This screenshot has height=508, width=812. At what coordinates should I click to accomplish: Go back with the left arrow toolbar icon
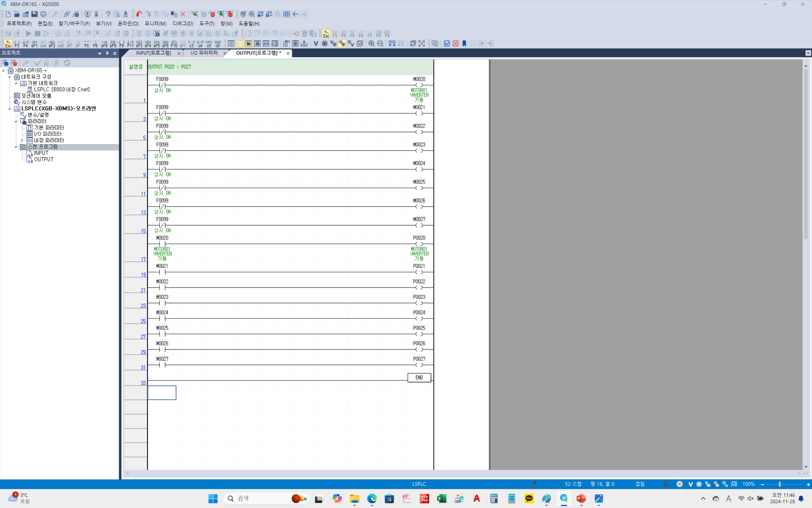point(295,14)
